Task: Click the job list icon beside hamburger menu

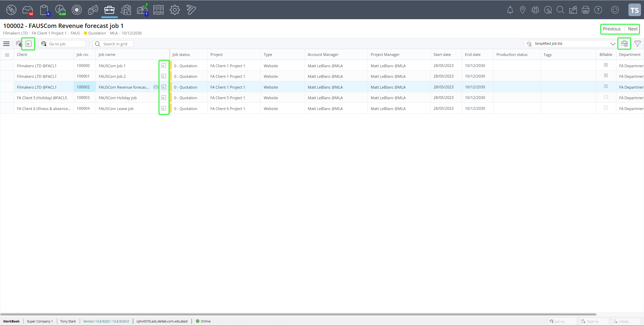Action: pyautogui.click(x=19, y=44)
